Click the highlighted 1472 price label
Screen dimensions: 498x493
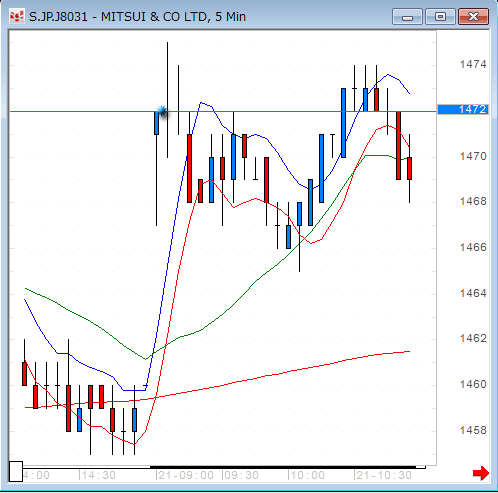(x=463, y=109)
